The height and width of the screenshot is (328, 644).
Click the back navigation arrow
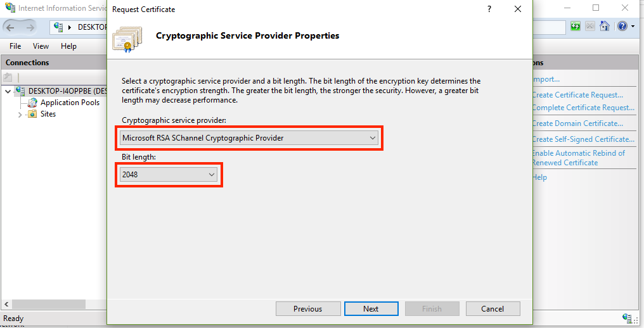coord(10,27)
